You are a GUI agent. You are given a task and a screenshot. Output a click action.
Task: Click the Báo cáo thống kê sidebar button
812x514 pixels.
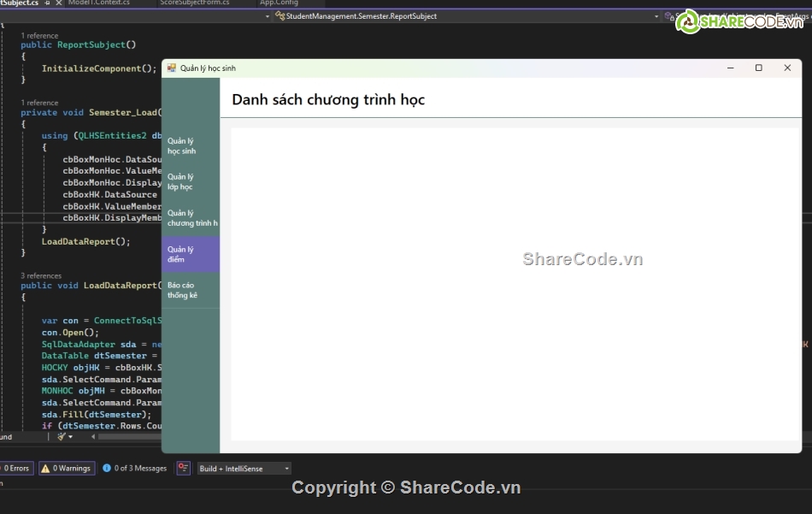[191, 290]
